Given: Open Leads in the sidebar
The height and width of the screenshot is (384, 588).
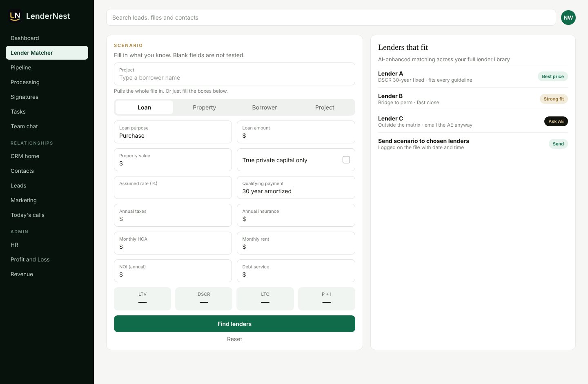Looking at the screenshot, I should pos(47,185).
